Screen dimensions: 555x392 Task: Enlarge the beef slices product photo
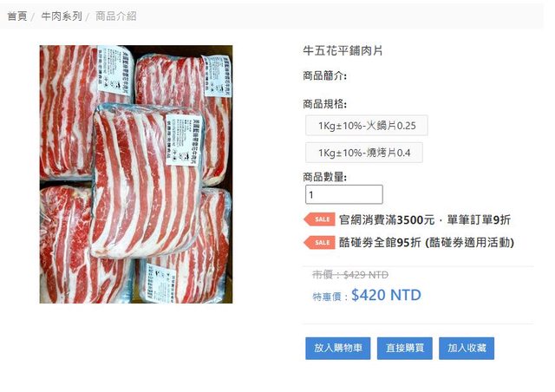[x=136, y=174]
